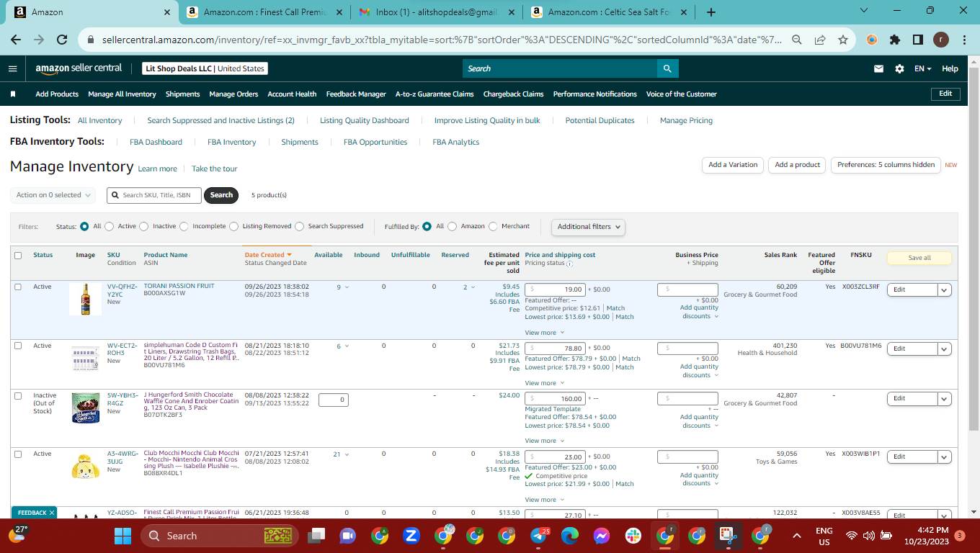Open the Seller Central settings gear
Screen dimensions: 980x553
pos(899,68)
